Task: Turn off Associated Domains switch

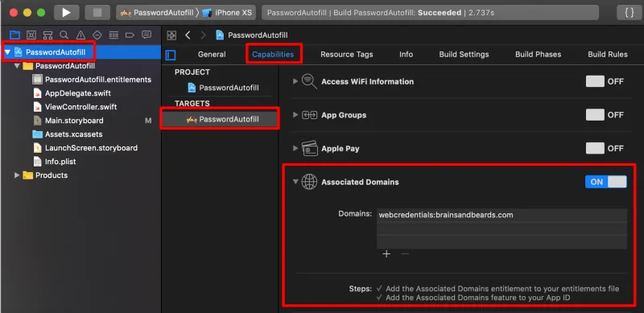Action: pyautogui.click(x=606, y=182)
